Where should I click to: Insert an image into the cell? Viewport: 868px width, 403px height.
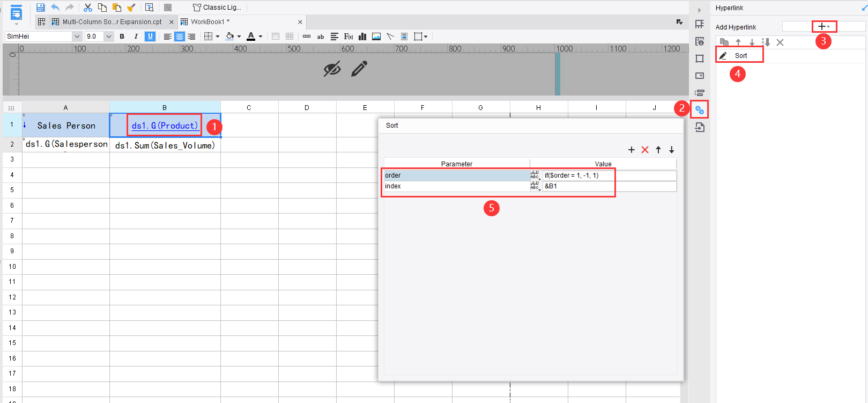(x=376, y=36)
